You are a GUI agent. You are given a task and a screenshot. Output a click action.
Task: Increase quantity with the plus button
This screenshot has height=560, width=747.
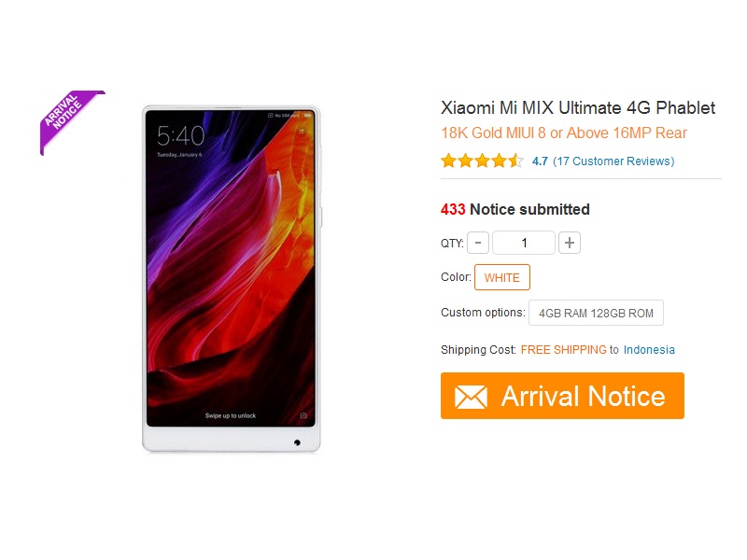point(570,243)
